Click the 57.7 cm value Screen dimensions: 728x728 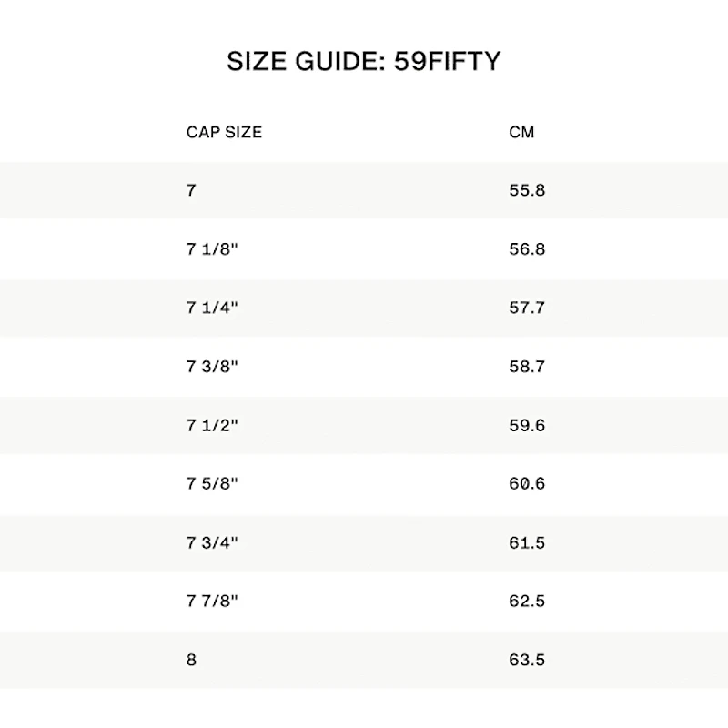(x=527, y=308)
